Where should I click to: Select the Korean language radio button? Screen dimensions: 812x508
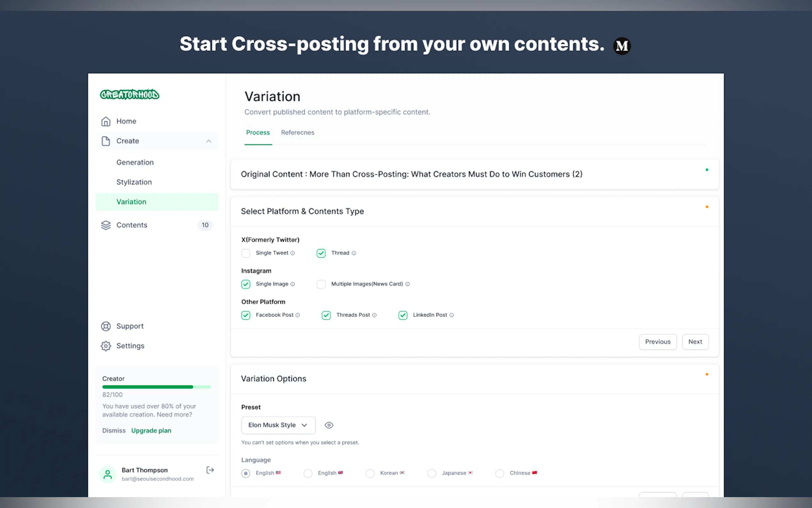click(370, 473)
